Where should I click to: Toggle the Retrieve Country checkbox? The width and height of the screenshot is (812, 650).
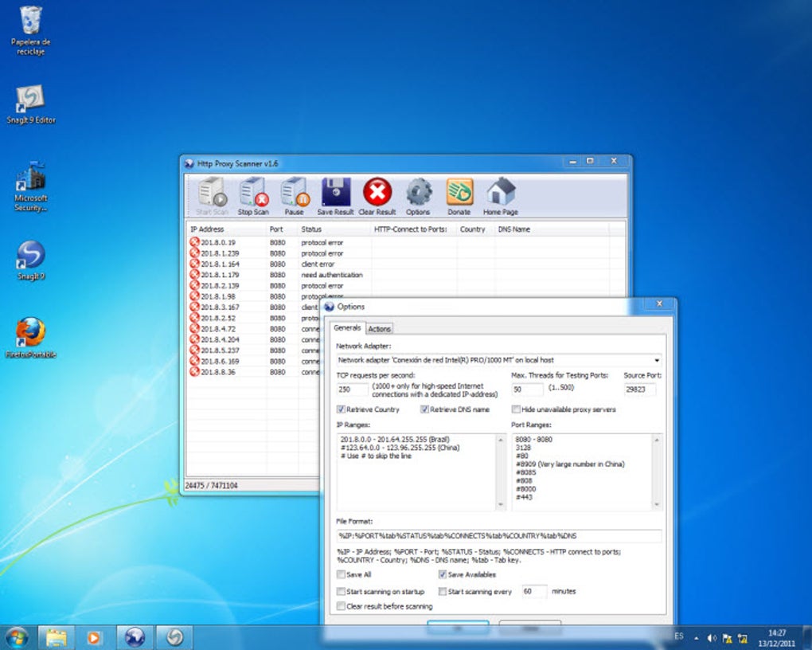tap(342, 409)
